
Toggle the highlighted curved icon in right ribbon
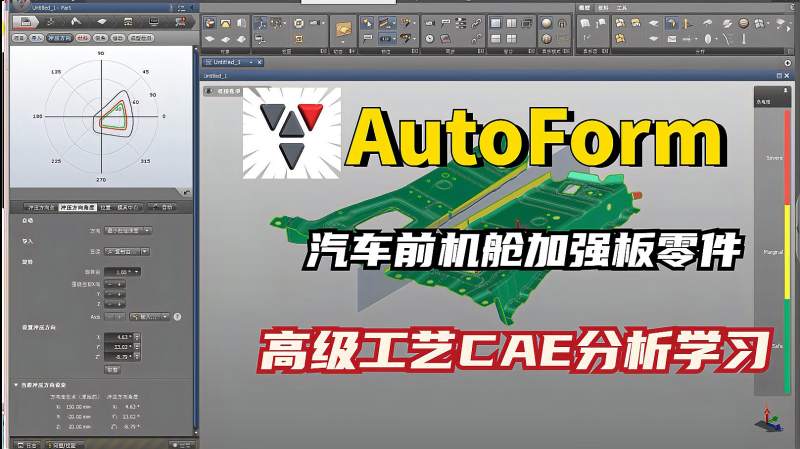point(672,23)
